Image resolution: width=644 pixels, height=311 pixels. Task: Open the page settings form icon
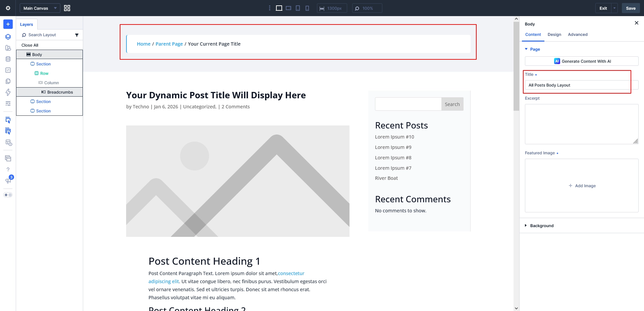8,70
